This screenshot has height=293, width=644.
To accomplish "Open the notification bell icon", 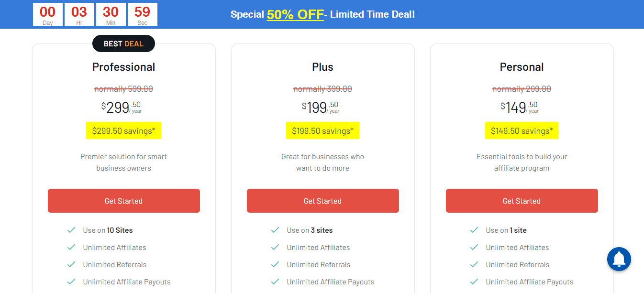I will [x=619, y=259].
